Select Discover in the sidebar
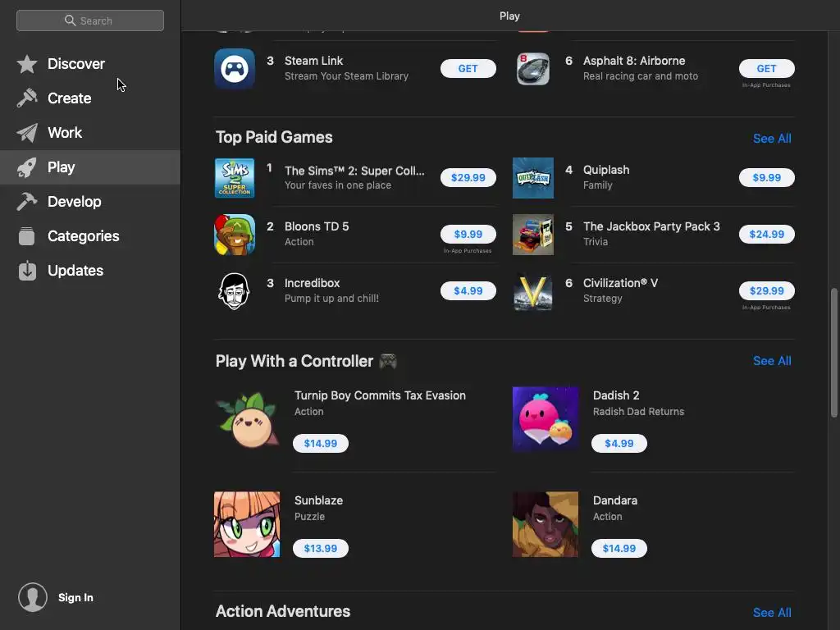Viewport: 840px width, 630px height. click(x=90, y=64)
